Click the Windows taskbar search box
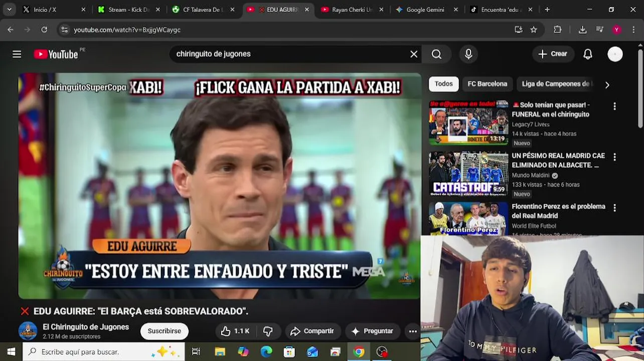Screen dimensions: 644x361 coord(104,352)
